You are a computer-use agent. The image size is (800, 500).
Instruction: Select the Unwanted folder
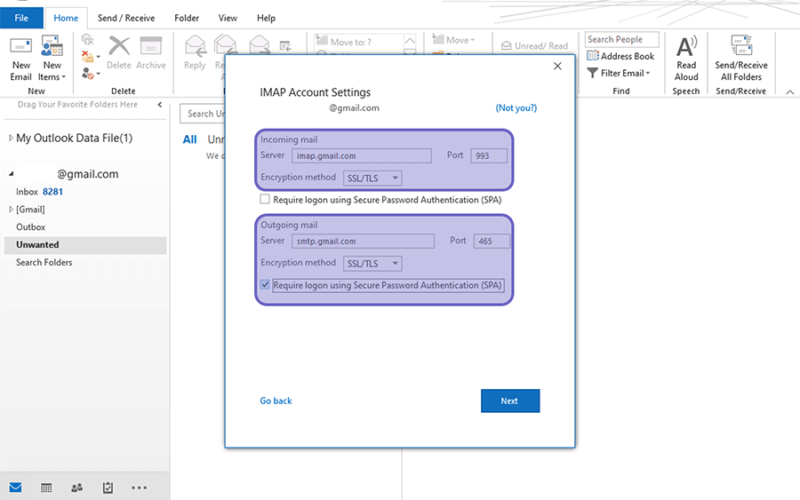85,245
